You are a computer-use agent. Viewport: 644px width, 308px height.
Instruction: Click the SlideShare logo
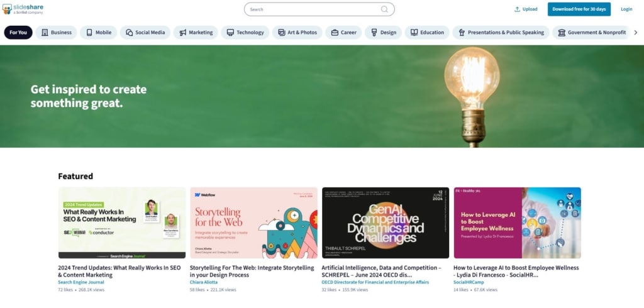23,9
